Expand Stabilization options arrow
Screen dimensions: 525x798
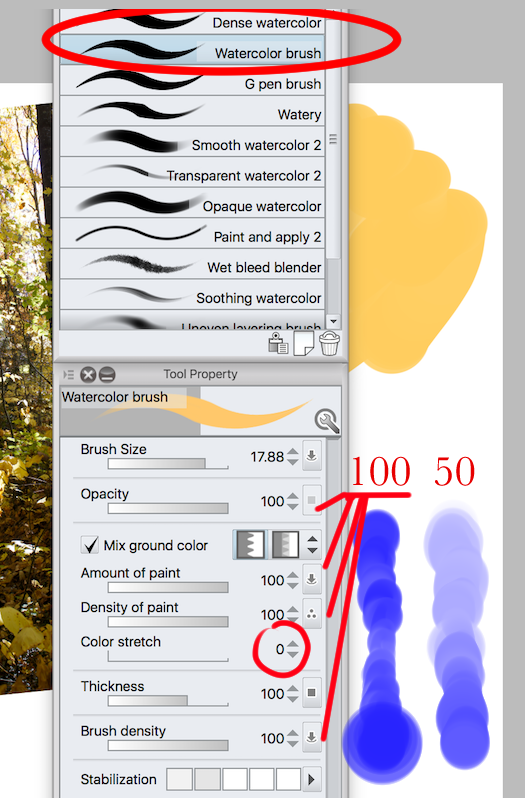(312, 779)
